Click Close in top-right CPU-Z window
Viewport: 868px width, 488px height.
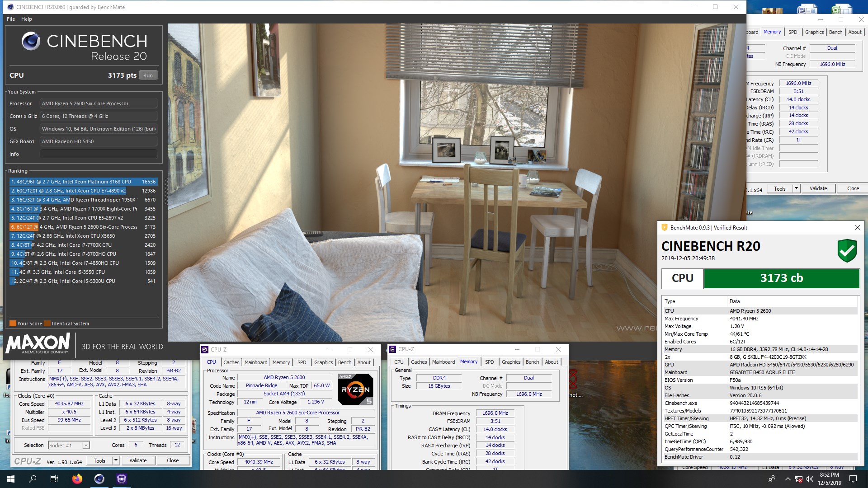click(853, 188)
